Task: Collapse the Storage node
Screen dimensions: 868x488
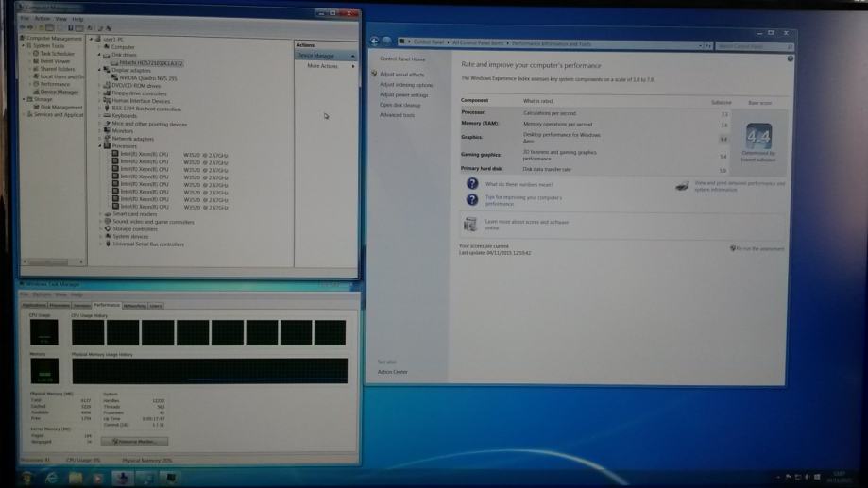Action: click(x=24, y=99)
